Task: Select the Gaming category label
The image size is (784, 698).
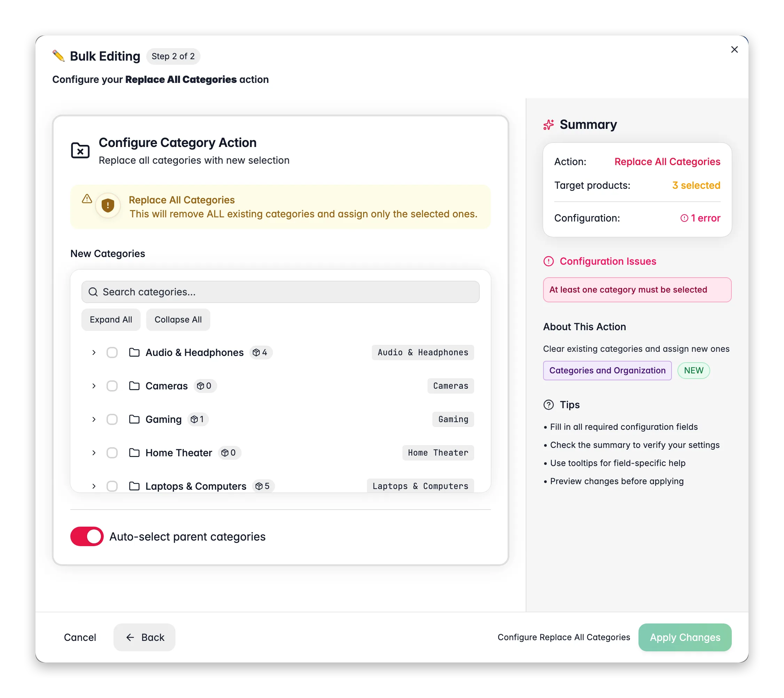Action: coord(163,419)
